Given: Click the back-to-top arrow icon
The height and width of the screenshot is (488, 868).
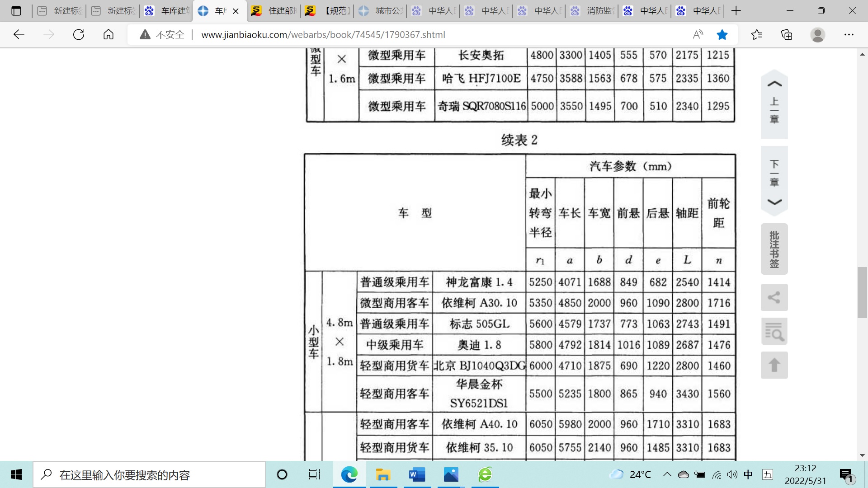Looking at the screenshot, I should point(774,365).
